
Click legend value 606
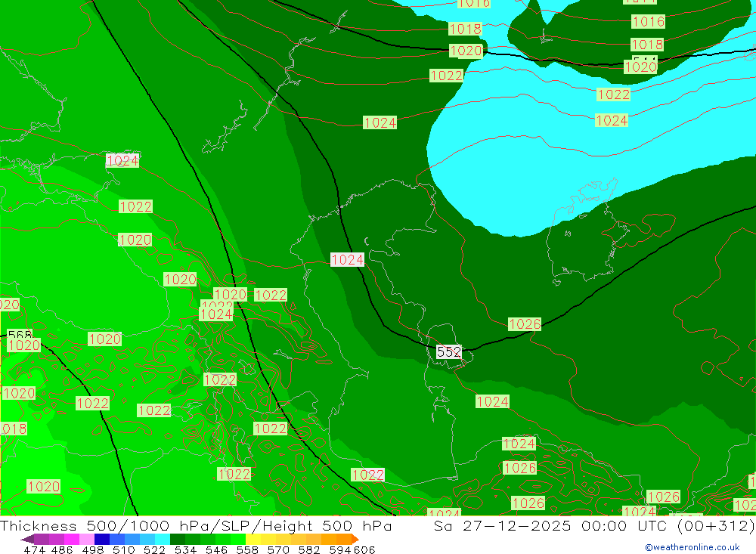pos(364,549)
